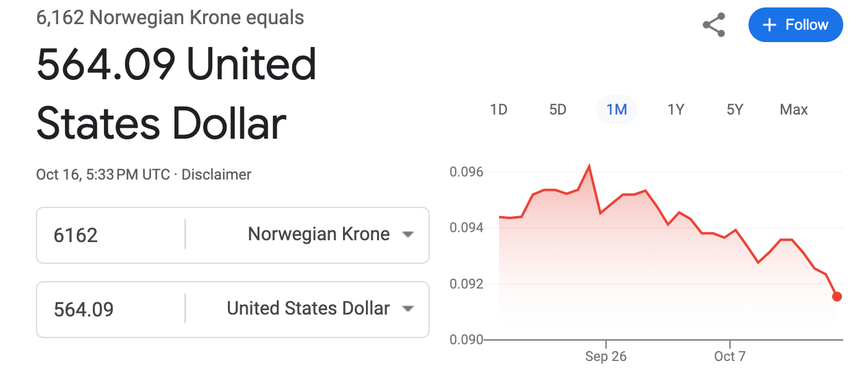Show the 1Y chart range
This screenshot has width=868, height=374.
[675, 110]
